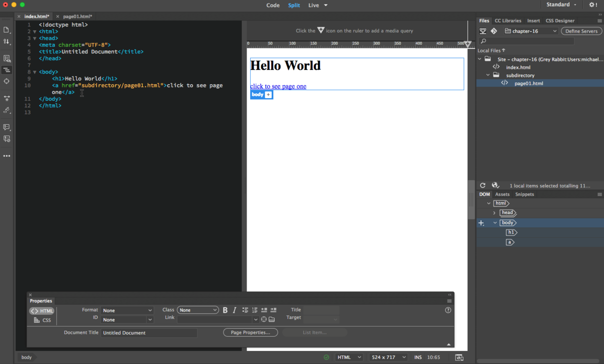Screen dimensions: 604x364
Task: Click the Define Servers button
Action: [x=581, y=31]
